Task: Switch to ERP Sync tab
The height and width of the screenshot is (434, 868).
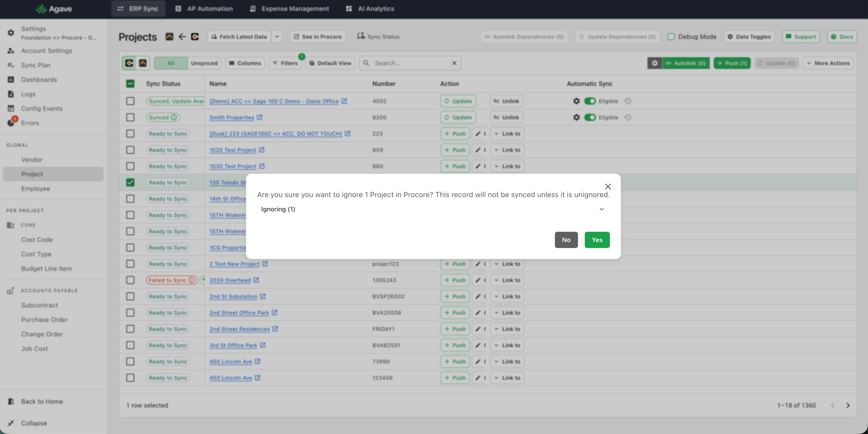Action: [x=138, y=9]
